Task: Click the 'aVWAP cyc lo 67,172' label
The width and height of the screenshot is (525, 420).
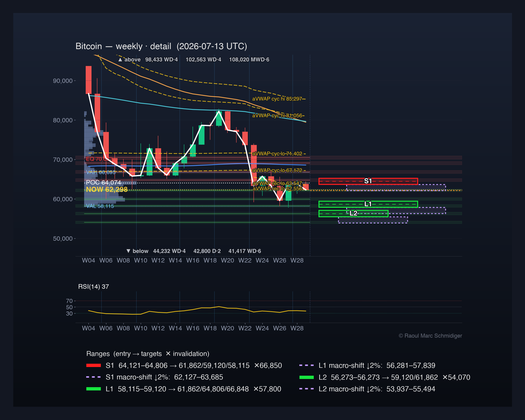Action: (x=277, y=170)
